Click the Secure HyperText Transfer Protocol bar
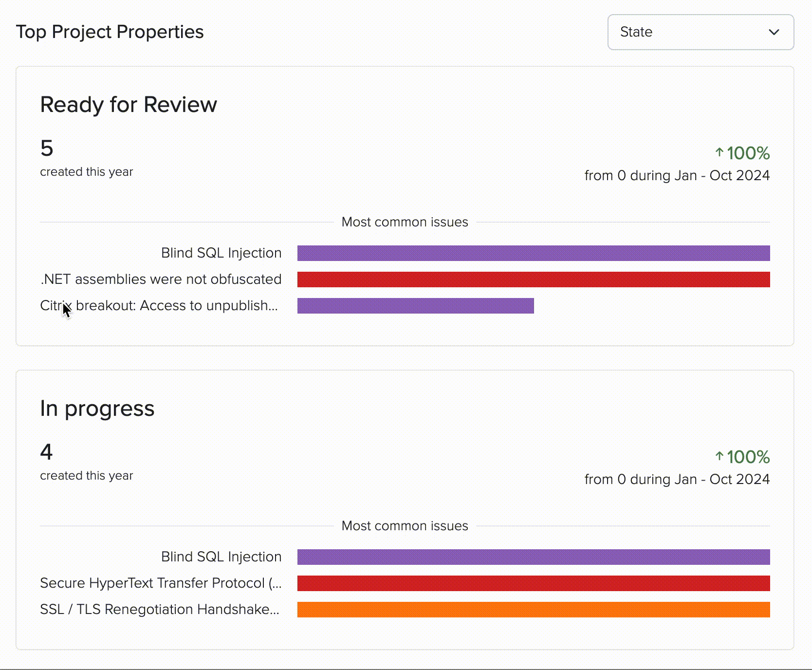812x670 pixels. pos(533,583)
